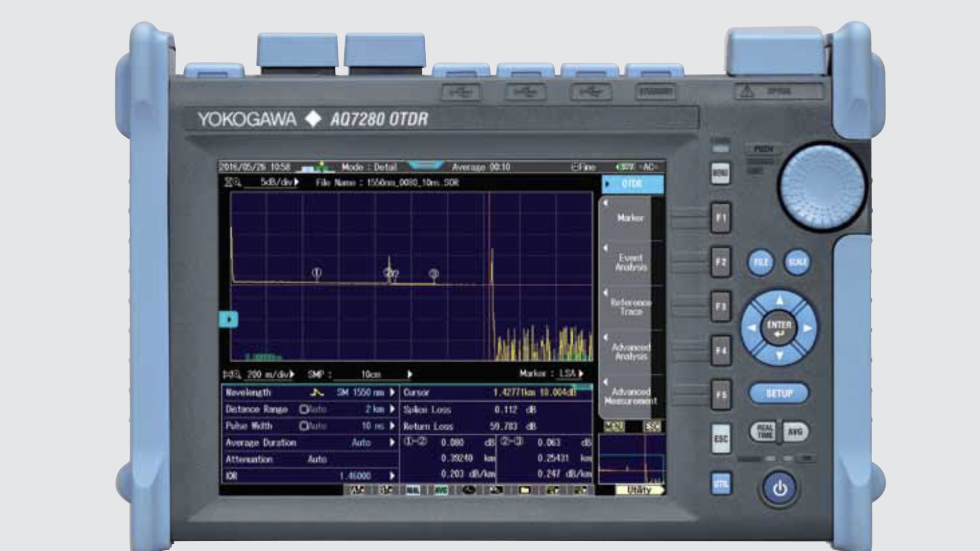Tap the trace level arrow at graph left edge

pos(229,319)
